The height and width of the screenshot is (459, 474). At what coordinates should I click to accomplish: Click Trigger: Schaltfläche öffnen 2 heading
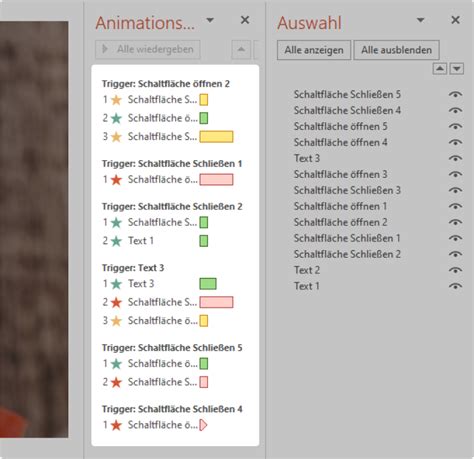[x=166, y=84]
